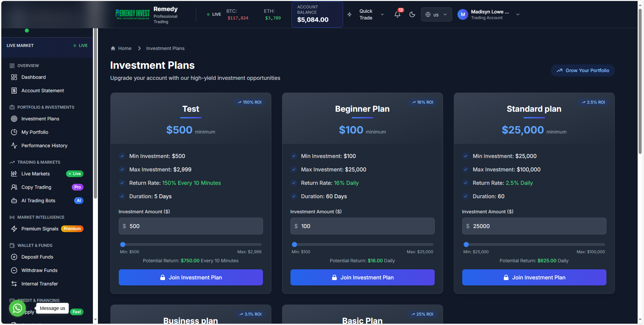This screenshot has height=325, width=644.
Task: Click Beginner Plan investment amount field
Action: pyautogui.click(x=363, y=226)
